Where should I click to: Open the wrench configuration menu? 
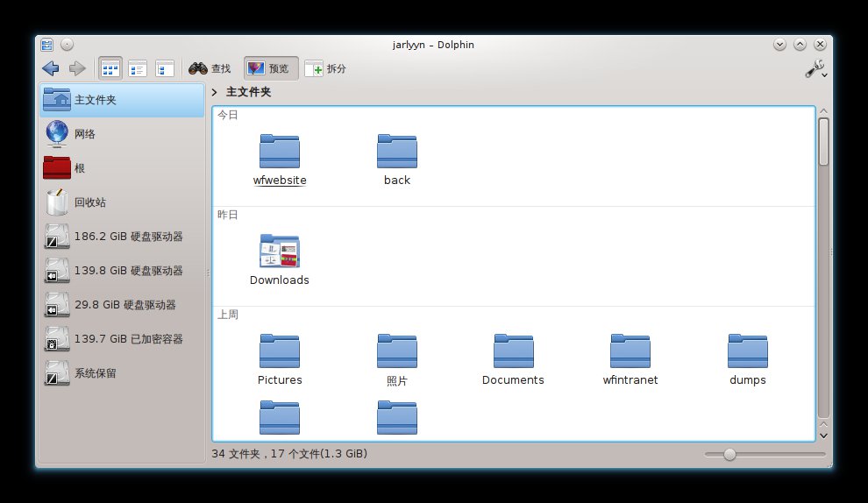(816, 69)
